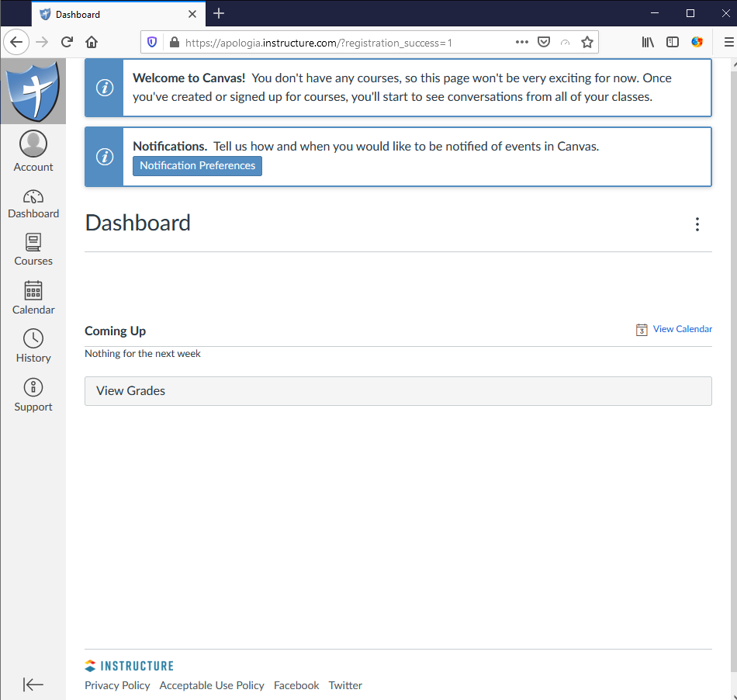Open a new browser tab
This screenshot has width=737, height=700.
pos(218,13)
